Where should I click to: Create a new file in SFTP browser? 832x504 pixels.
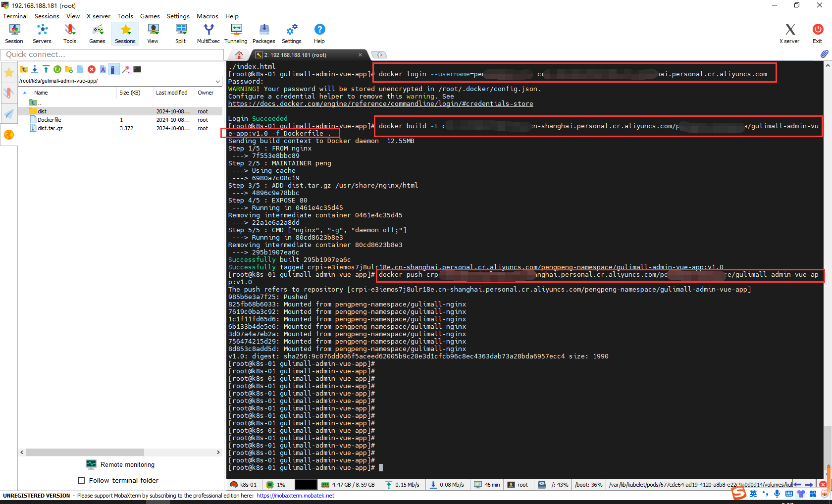pos(80,69)
